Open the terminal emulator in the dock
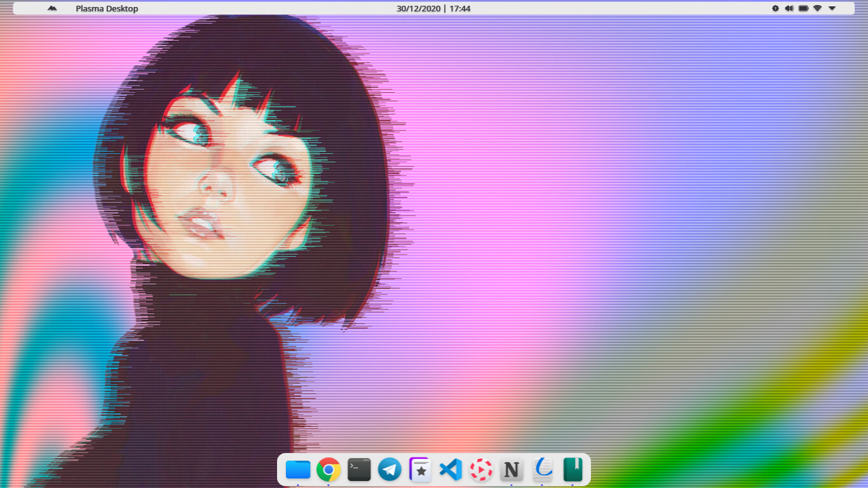 [x=359, y=470]
